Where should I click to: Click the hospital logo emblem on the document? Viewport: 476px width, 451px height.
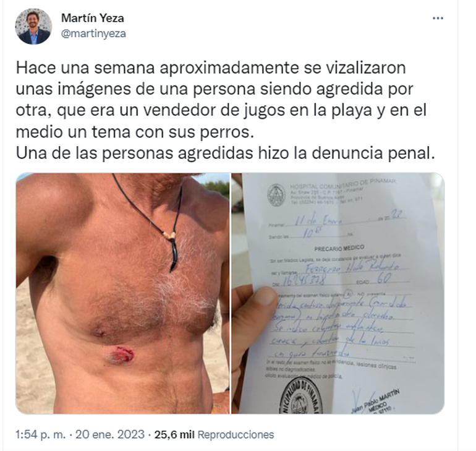coord(276,195)
